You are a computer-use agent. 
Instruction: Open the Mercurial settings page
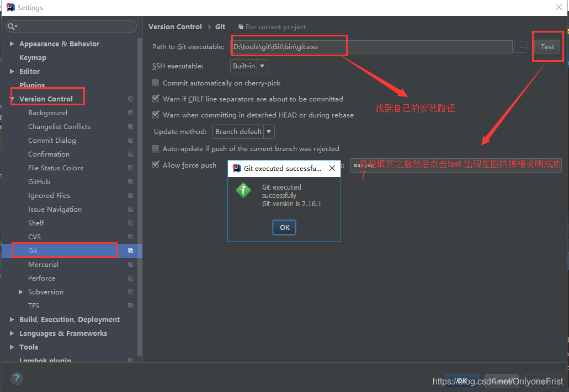[x=43, y=264]
